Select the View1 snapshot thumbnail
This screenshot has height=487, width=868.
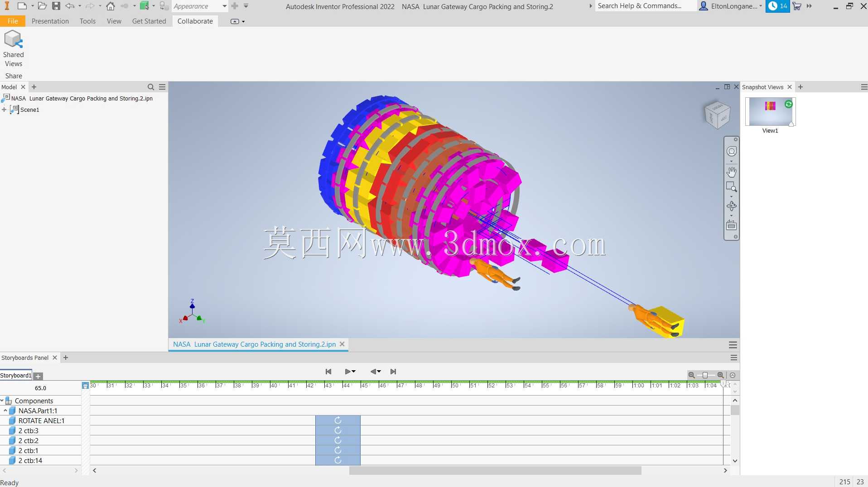770,112
